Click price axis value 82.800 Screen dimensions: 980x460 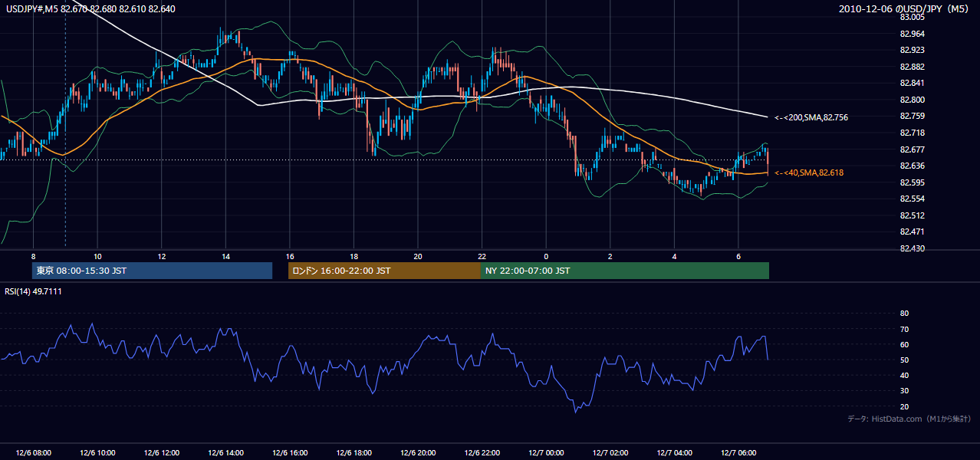[912, 100]
